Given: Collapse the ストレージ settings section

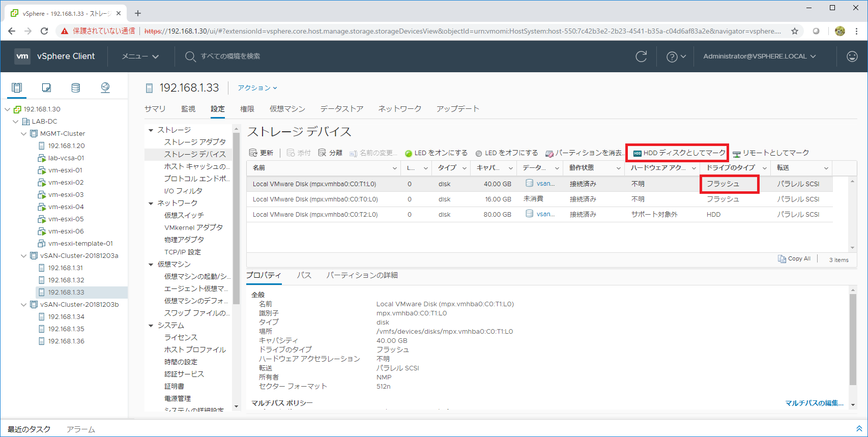Looking at the screenshot, I should coord(151,130).
